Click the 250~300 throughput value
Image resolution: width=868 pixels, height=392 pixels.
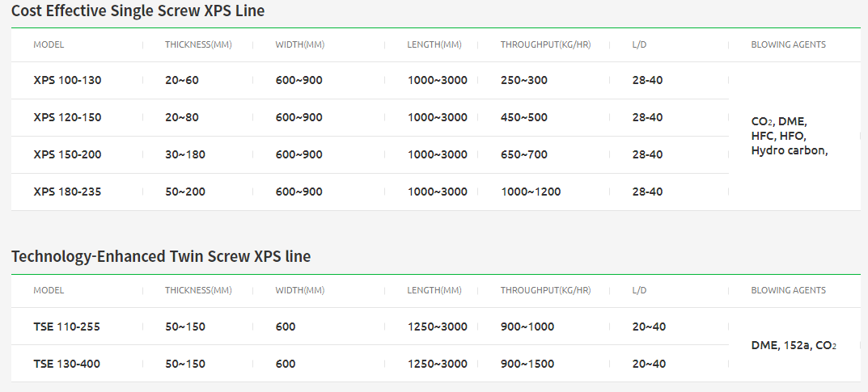click(x=524, y=80)
